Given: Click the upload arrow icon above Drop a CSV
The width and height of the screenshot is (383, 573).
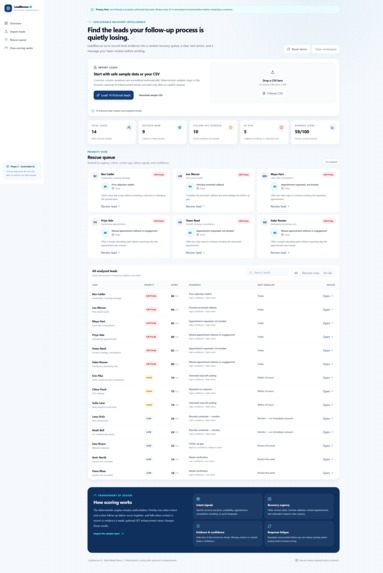Looking at the screenshot, I should click(x=272, y=72).
